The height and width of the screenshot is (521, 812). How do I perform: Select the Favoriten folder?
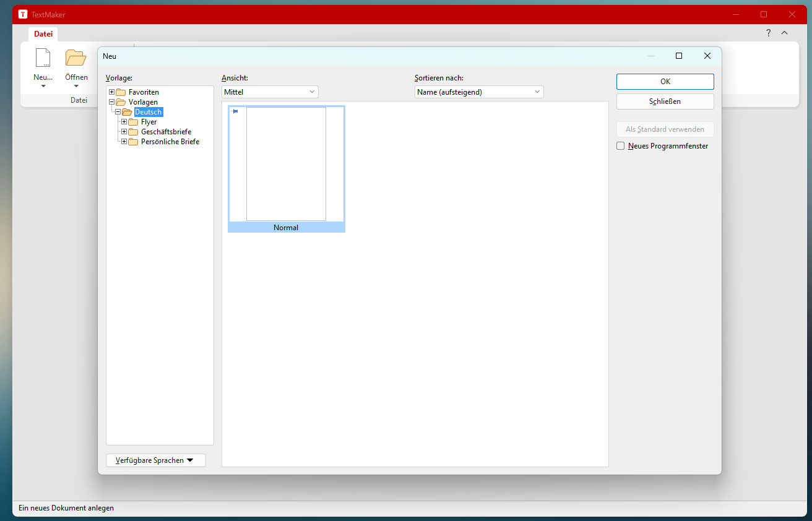(144, 92)
